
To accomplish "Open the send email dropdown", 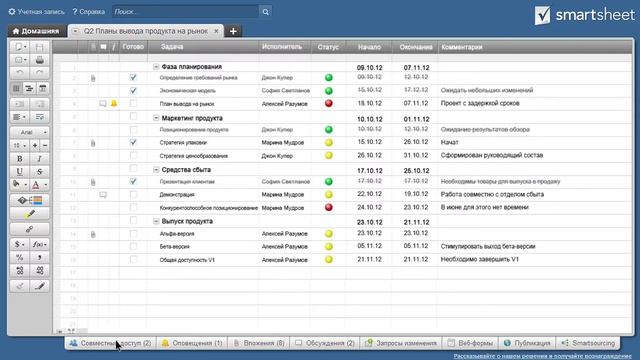I will click(19, 60).
